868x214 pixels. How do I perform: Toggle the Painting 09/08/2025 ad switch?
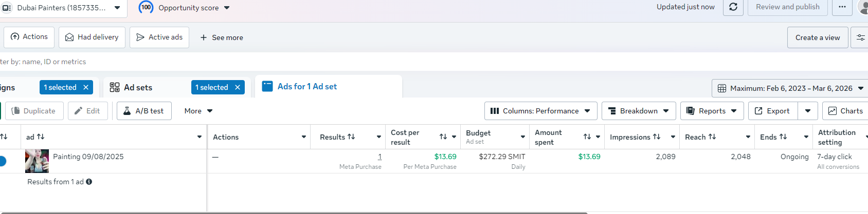(x=2, y=161)
